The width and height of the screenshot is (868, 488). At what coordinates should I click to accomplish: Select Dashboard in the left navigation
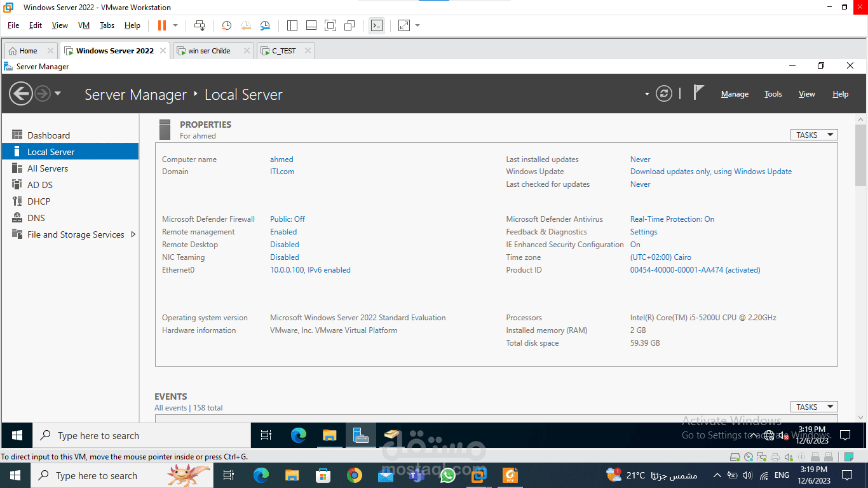pyautogui.click(x=70, y=135)
